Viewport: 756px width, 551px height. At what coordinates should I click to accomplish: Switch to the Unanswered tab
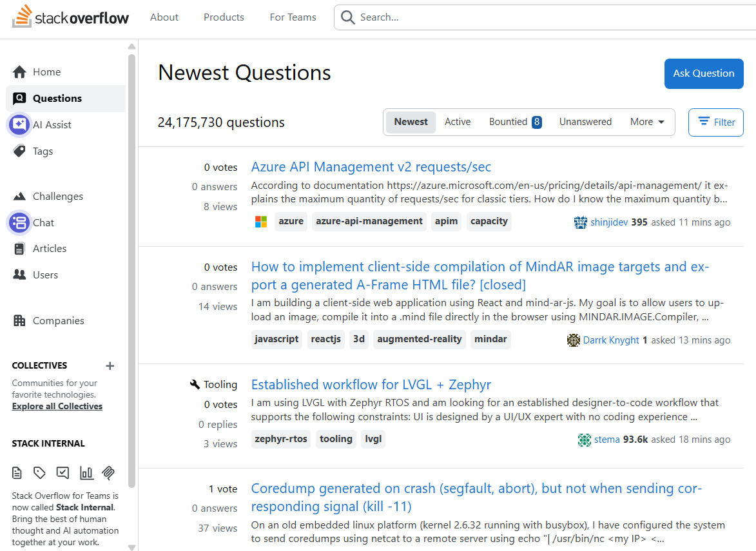point(585,122)
